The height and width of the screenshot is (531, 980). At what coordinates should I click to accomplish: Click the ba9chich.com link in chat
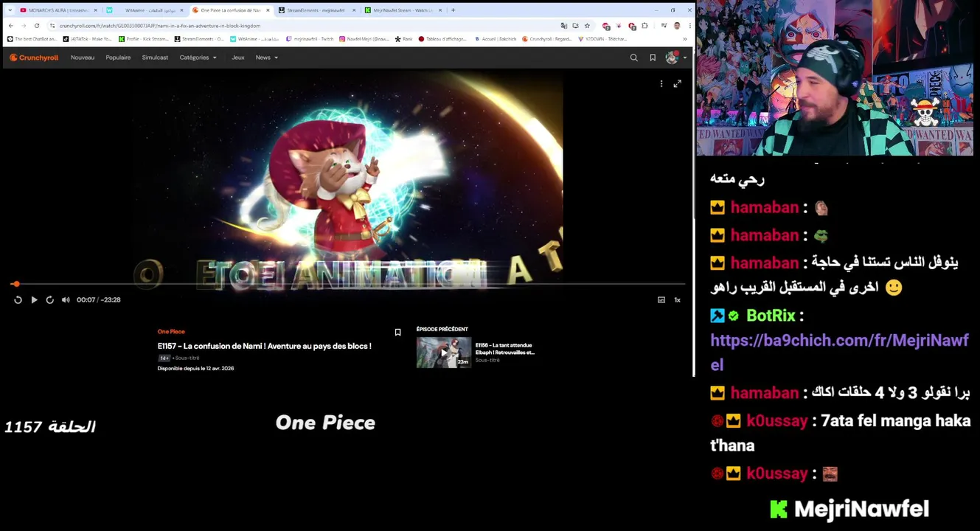pos(839,352)
